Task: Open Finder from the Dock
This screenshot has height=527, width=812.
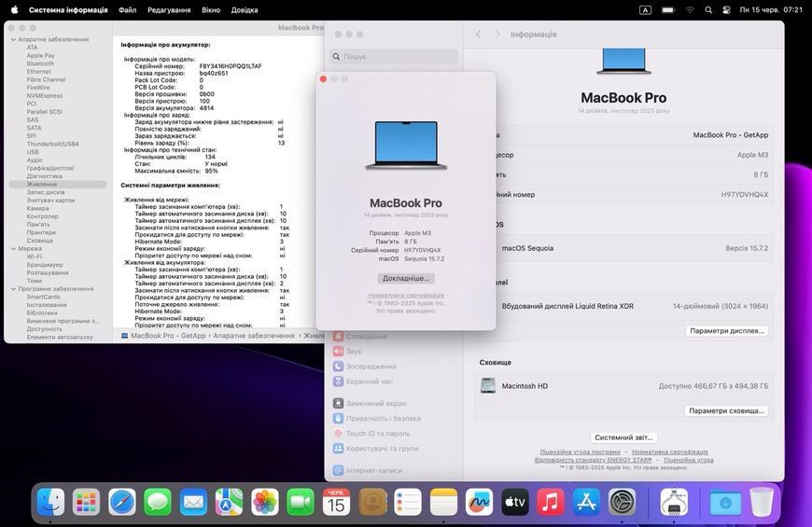Action: click(50, 502)
